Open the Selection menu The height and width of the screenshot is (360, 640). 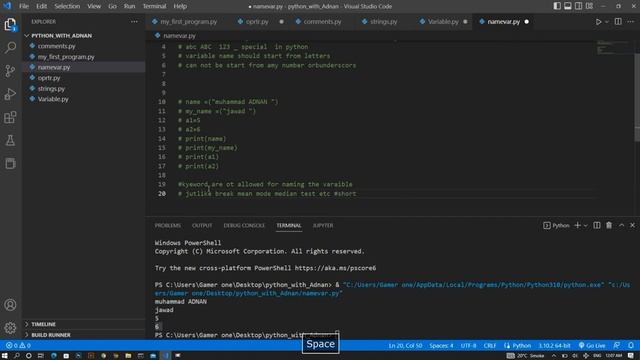click(67, 6)
